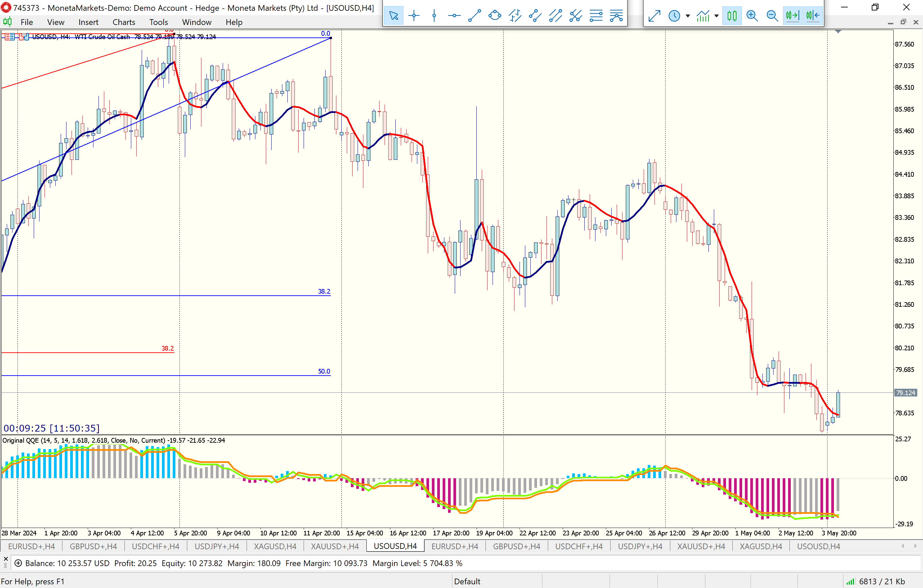The width and height of the screenshot is (923, 588).
Task: Open the Insert menu
Action: 88,22
